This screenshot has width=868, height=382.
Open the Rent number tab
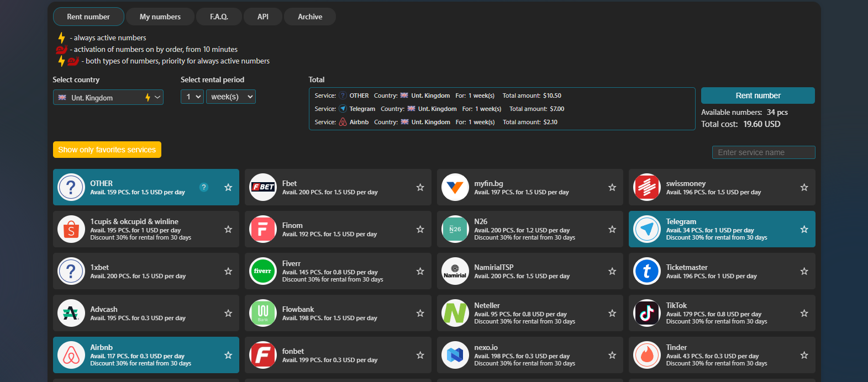[x=88, y=17]
